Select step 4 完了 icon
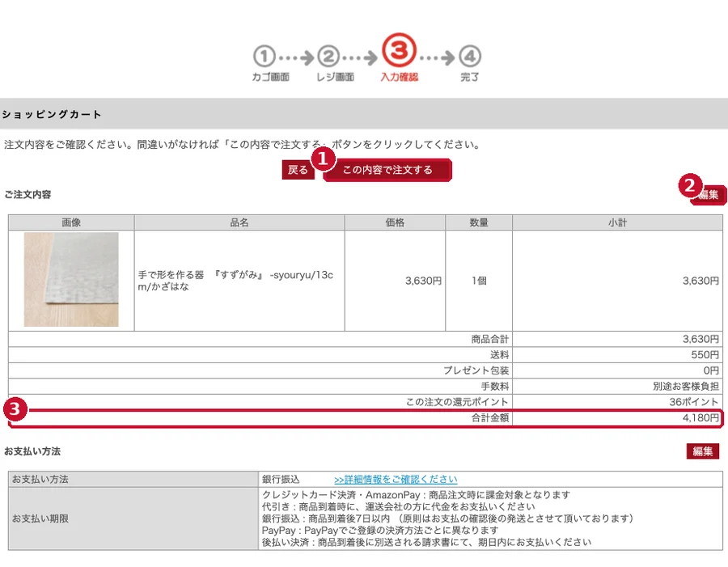Viewport: 728px width, 567px height. 470,57
